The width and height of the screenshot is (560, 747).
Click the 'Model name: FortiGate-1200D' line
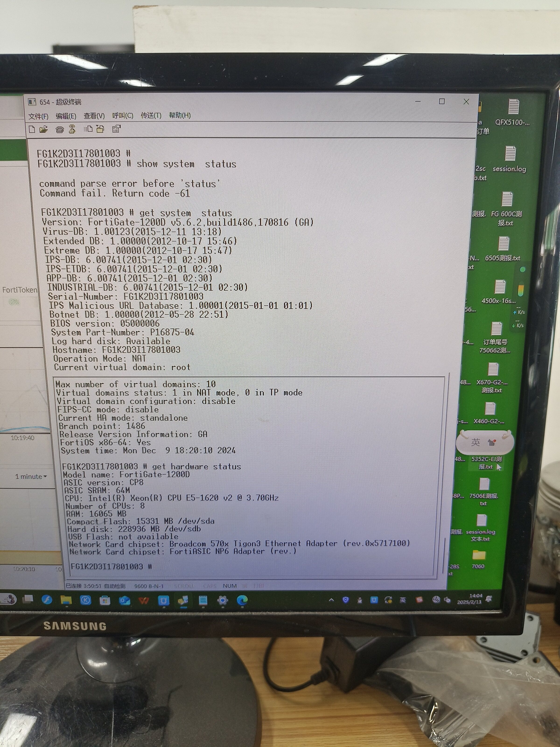126,474
